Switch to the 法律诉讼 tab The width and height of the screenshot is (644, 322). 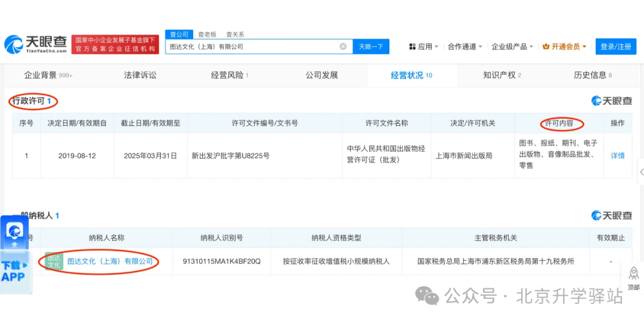point(140,75)
